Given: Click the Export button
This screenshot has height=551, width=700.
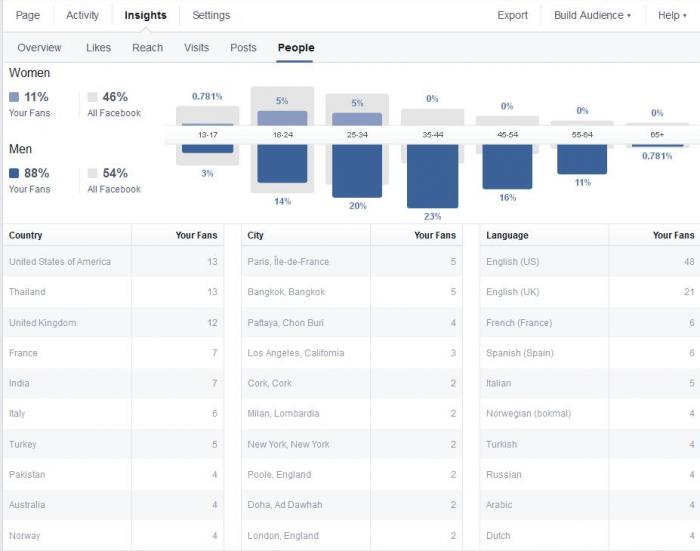Looking at the screenshot, I should point(512,15).
